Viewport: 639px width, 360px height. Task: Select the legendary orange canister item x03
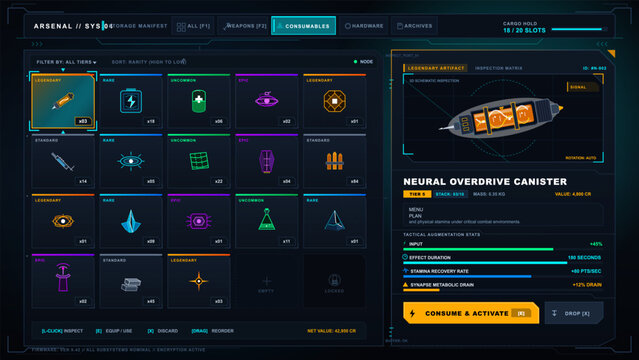click(x=63, y=101)
